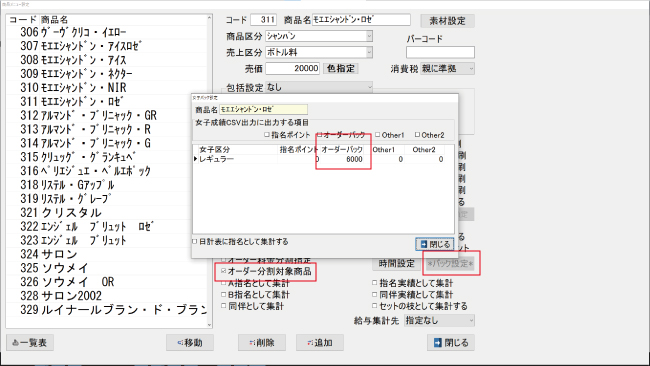Expand the 売上区分 ボトル料 dropdown
This screenshot has height=366, width=650.
pos(369,53)
